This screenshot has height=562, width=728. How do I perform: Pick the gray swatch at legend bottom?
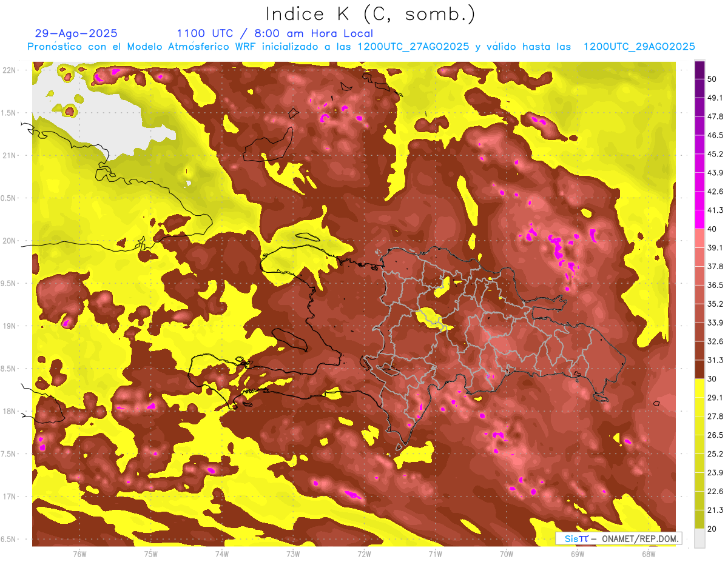click(x=699, y=538)
